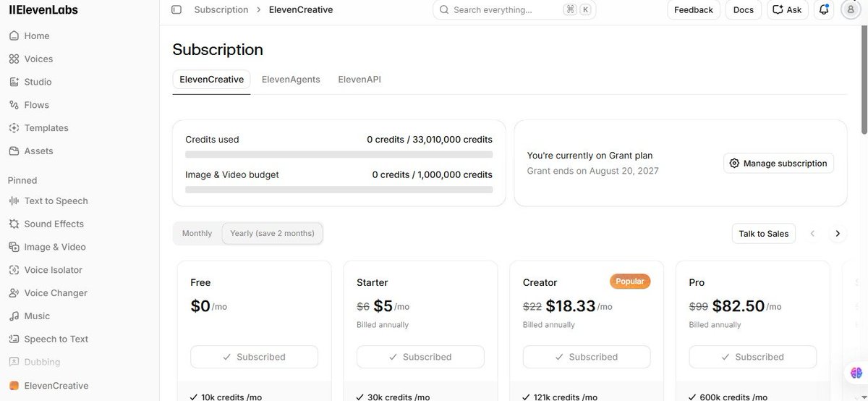
Task: Open the user profile avatar menu
Action: click(849, 10)
